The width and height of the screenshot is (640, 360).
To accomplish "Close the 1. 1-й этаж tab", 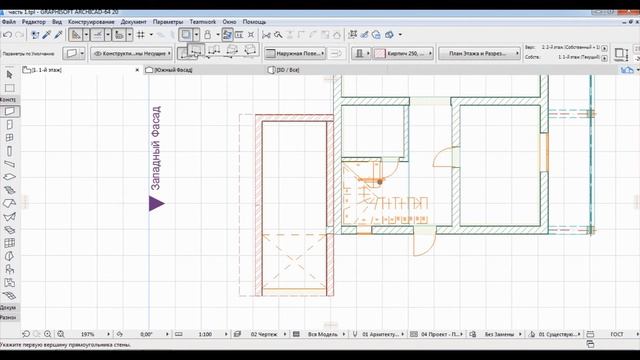I will point(137,70).
